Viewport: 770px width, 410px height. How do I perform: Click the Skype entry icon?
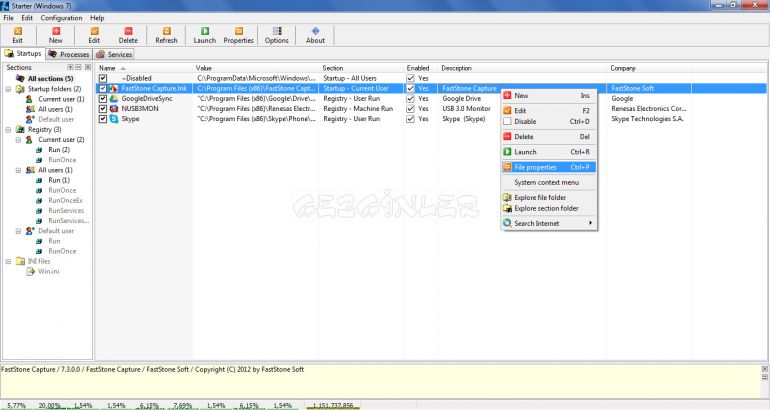pos(114,119)
